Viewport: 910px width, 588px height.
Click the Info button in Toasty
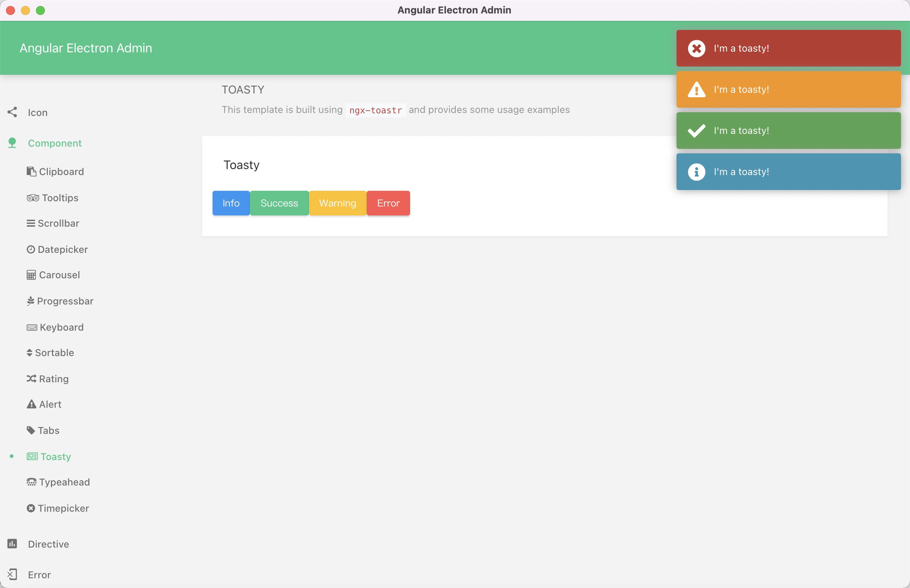click(231, 203)
